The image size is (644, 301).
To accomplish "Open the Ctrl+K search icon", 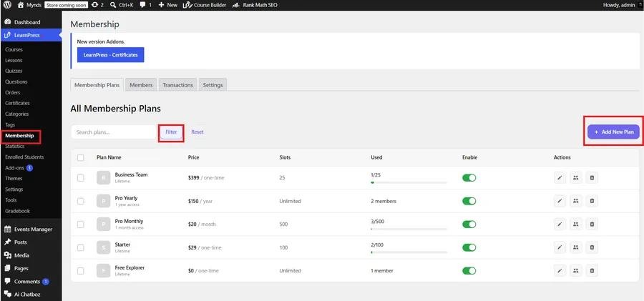I will (x=113, y=5).
